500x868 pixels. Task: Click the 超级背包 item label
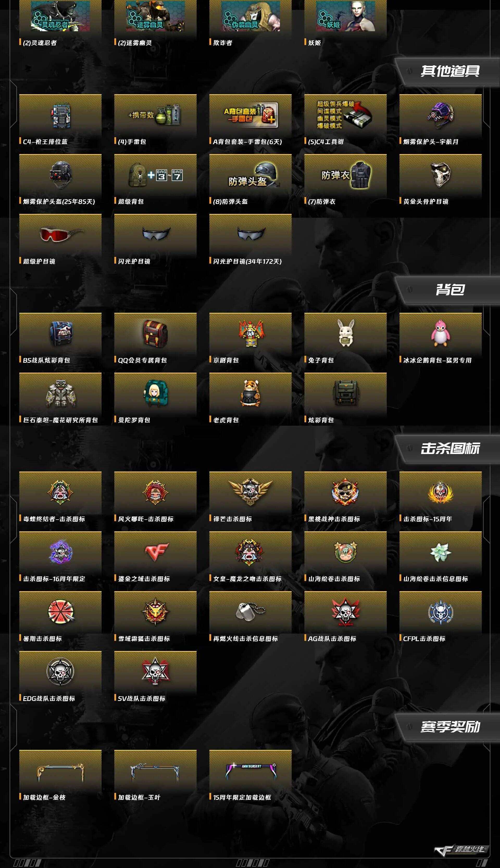pos(131,201)
